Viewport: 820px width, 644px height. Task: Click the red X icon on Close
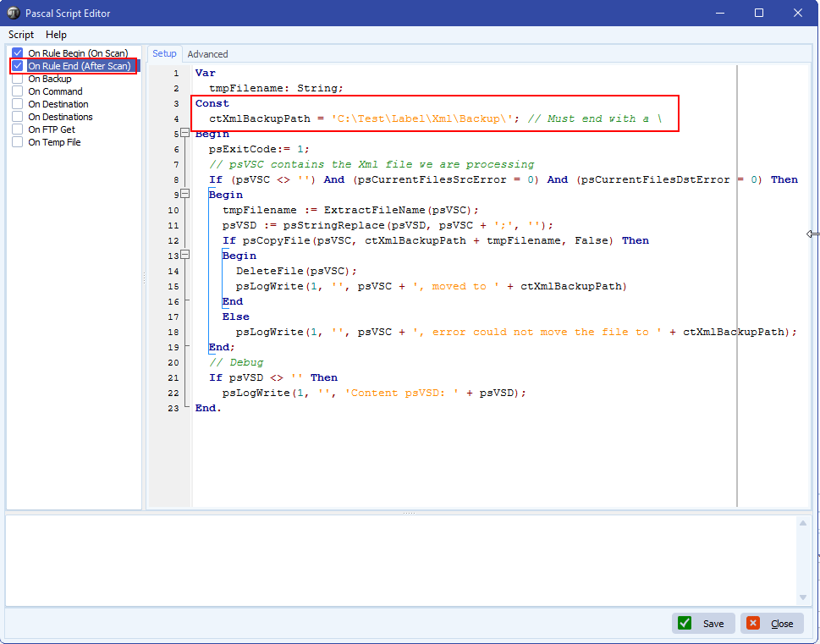pos(753,624)
